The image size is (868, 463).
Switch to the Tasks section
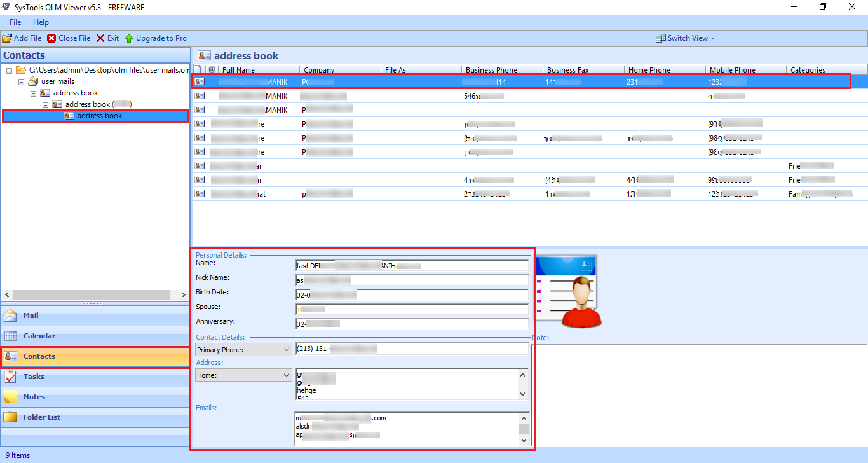[95, 377]
